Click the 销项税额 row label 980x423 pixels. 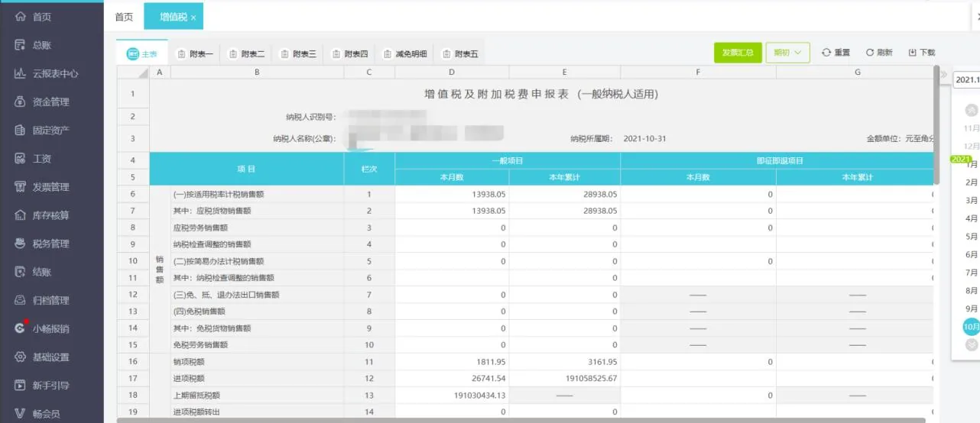[x=189, y=361]
